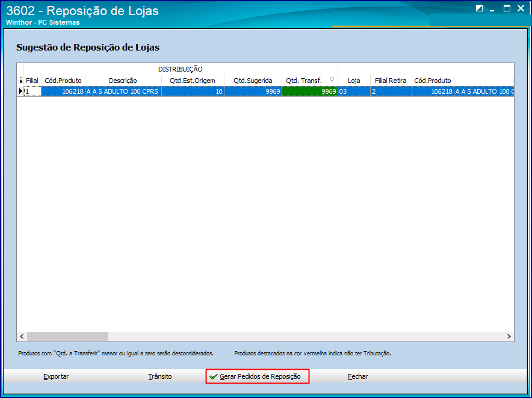The width and height of the screenshot is (532, 398).
Task: Click the horizontal scrollbar thumb
Action: tap(67, 336)
